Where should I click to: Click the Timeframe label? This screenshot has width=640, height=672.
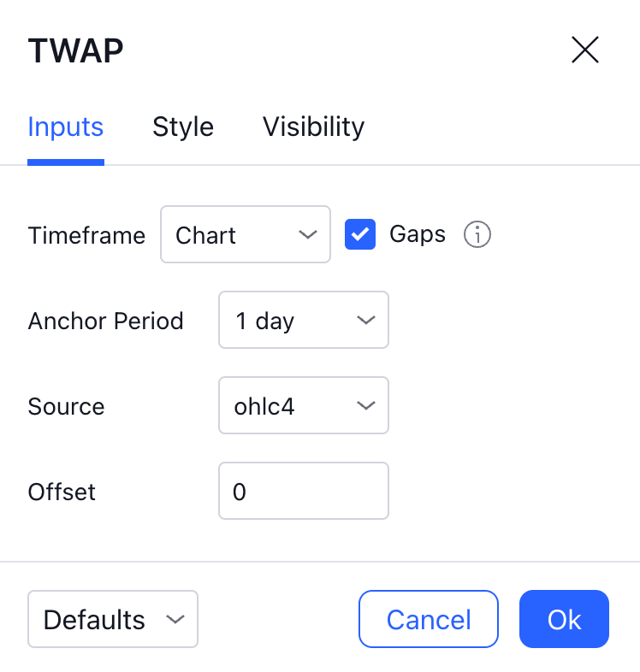coord(86,235)
